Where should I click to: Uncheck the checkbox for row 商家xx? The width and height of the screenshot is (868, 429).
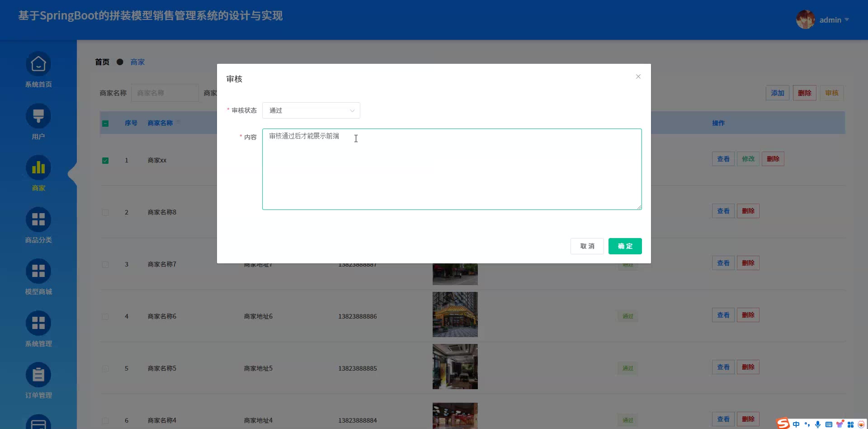tap(105, 160)
